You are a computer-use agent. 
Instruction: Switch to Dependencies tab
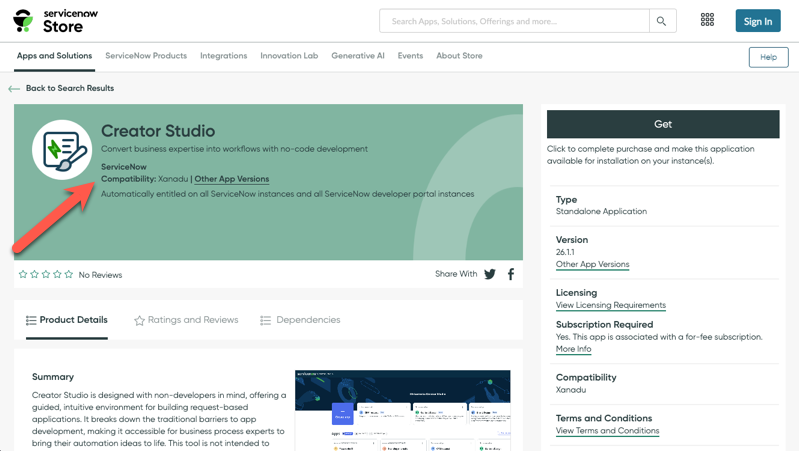tap(300, 320)
